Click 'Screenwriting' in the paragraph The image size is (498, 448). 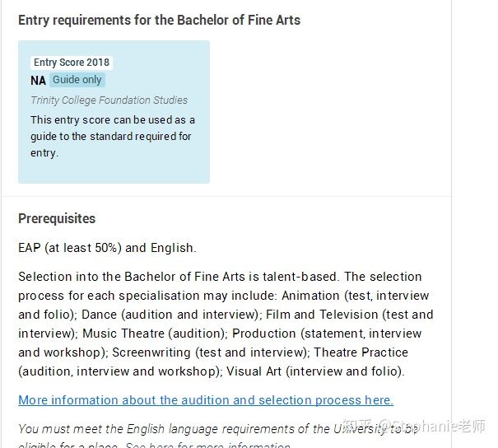click(x=151, y=352)
